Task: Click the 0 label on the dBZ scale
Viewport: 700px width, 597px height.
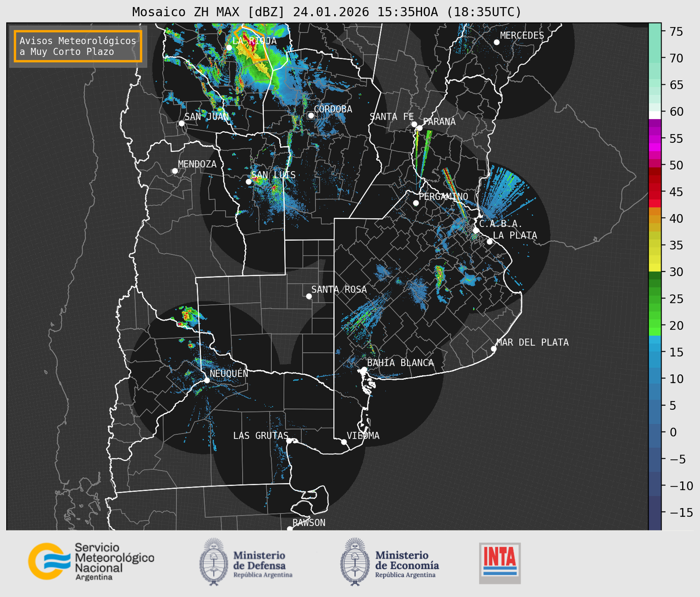Action: pos(673,432)
